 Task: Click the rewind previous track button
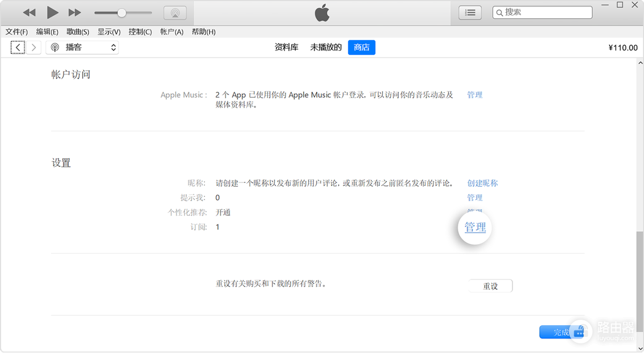click(29, 12)
